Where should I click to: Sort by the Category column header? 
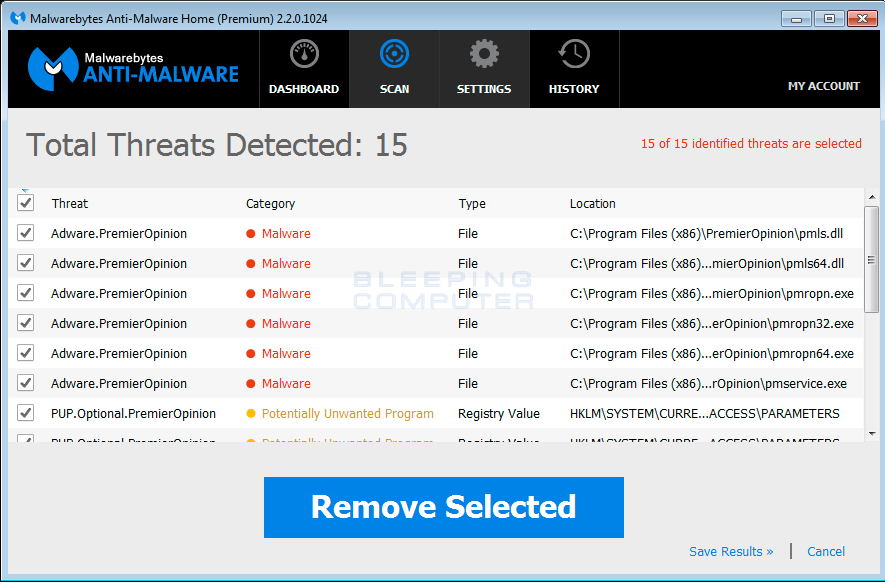[270, 204]
